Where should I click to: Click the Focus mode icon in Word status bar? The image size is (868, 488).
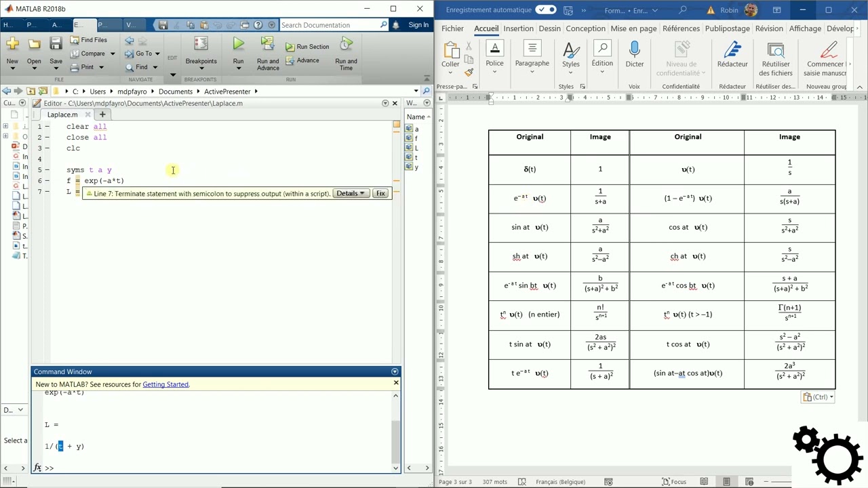(665, 482)
